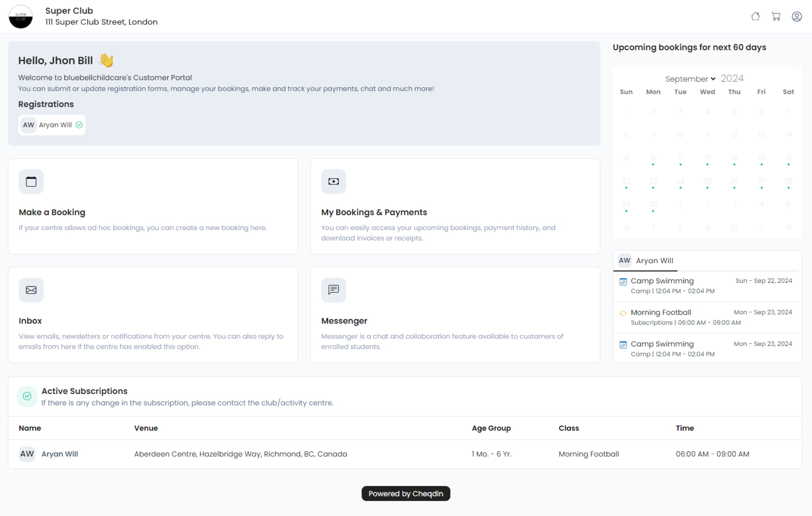Select September 29 on the calendar
The height and width of the screenshot is (516, 812).
626,204
